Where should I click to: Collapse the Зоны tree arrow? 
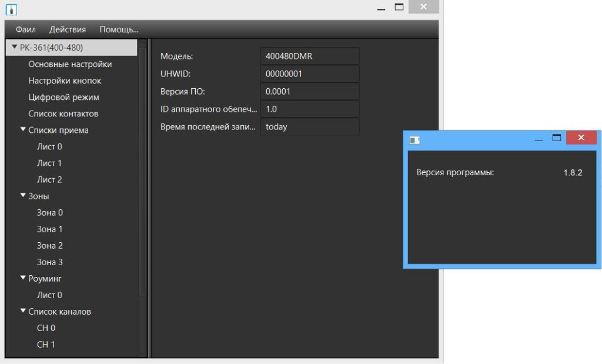pos(23,195)
